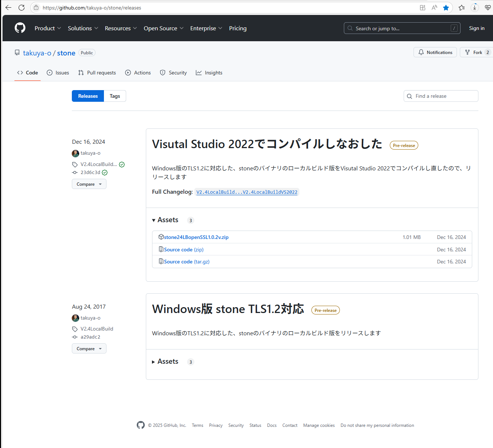This screenshot has width=493, height=448.
Task: Open the Actions tab
Action: (x=138, y=73)
